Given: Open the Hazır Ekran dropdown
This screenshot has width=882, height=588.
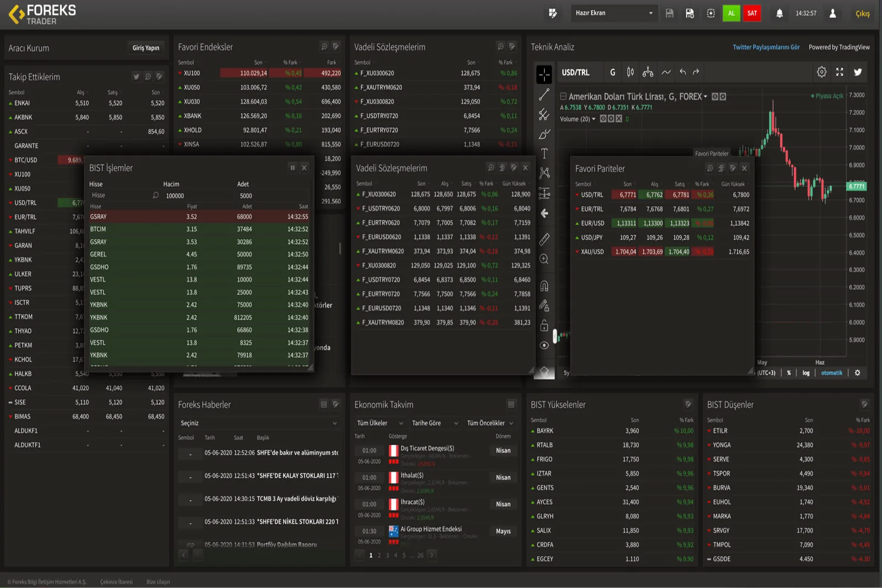Looking at the screenshot, I should 613,13.
